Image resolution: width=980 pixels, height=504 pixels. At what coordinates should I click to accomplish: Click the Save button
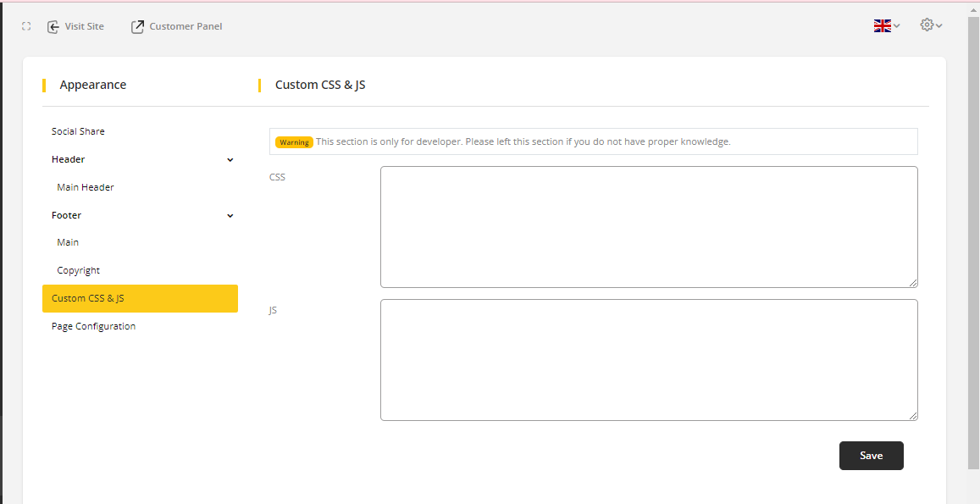(871, 456)
